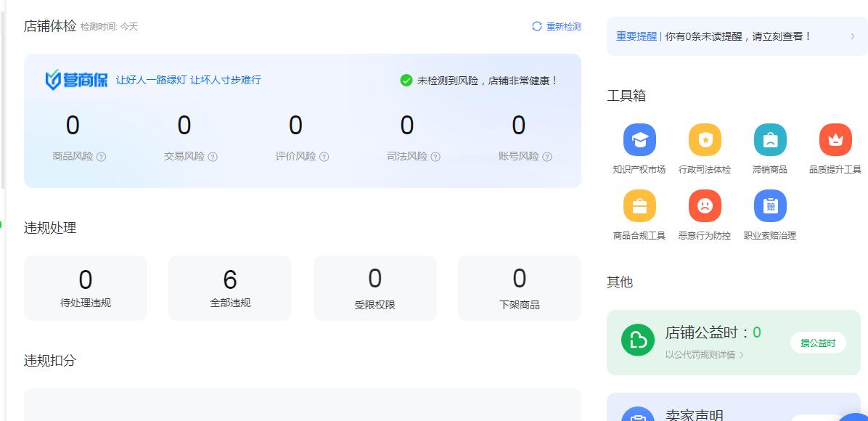Open help tooltip for 账号风险
Screen dimensions: 868x421
546,156
